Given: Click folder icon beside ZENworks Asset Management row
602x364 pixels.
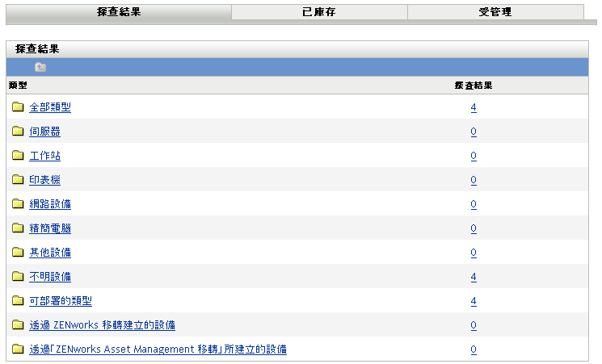Looking at the screenshot, I should point(18,349).
